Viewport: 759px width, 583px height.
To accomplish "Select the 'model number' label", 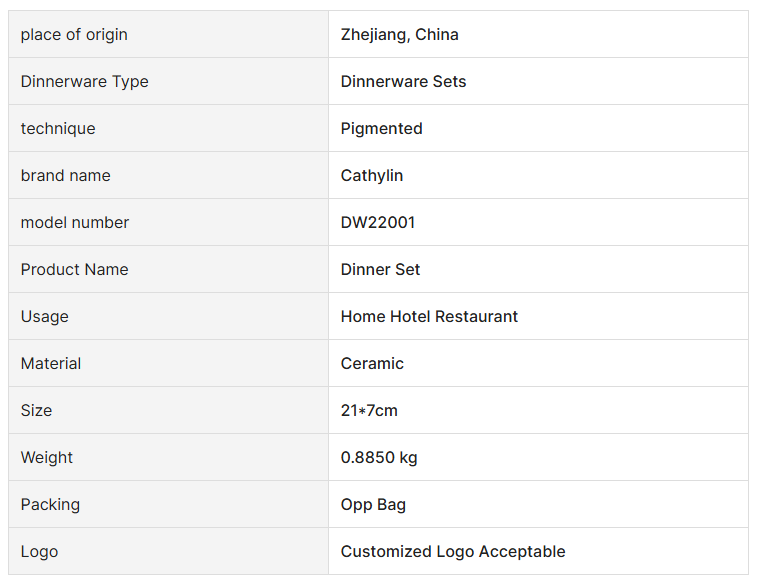I will tap(75, 223).
